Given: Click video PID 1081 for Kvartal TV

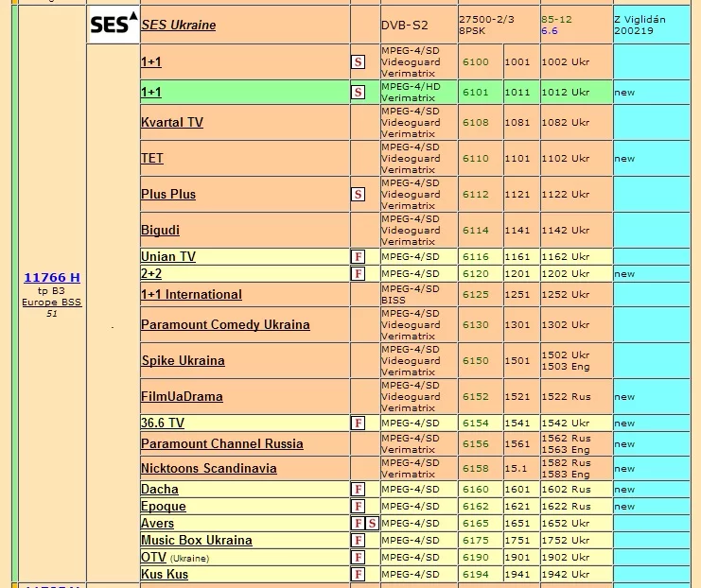Looking at the screenshot, I should click(517, 123).
